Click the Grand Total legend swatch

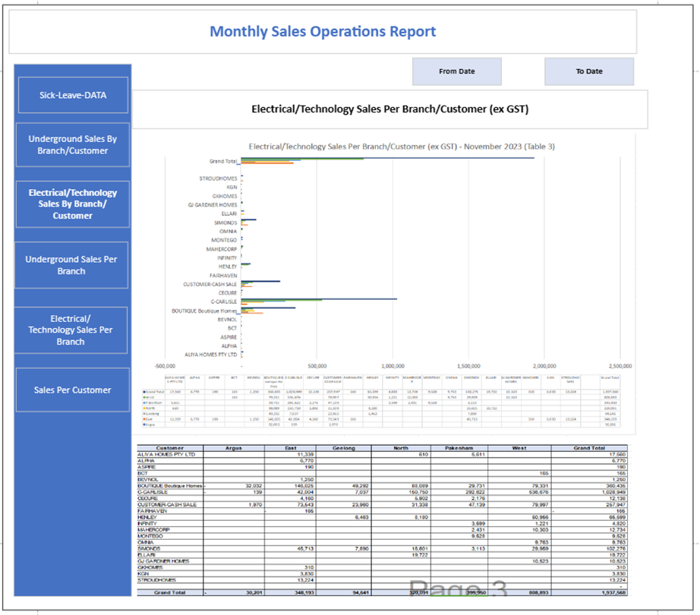click(x=144, y=391)
